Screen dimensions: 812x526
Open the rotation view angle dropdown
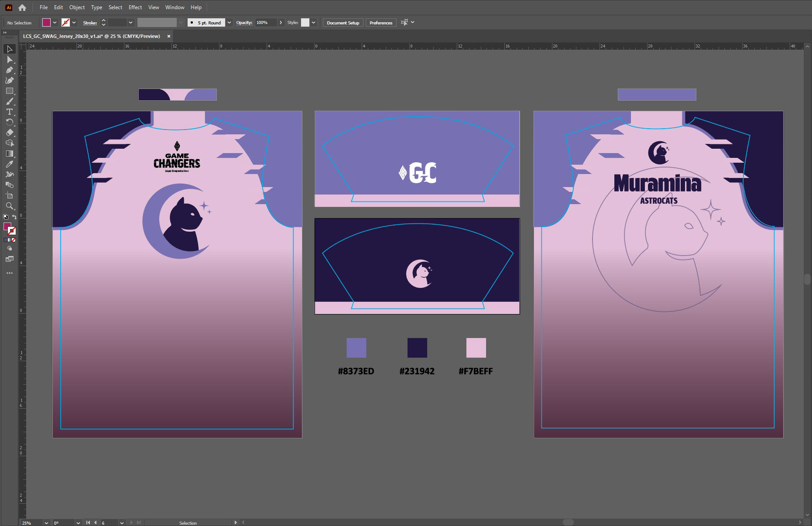(x=78, y=523)
